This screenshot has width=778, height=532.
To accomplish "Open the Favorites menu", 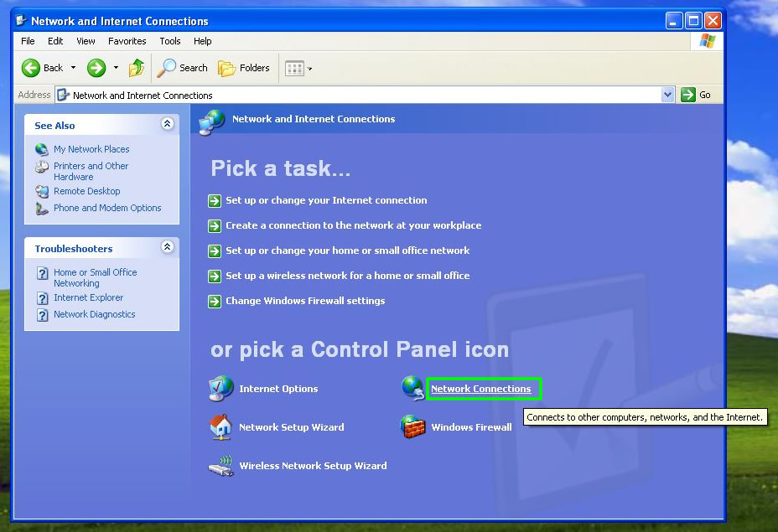I will click(x=127, y=41).
